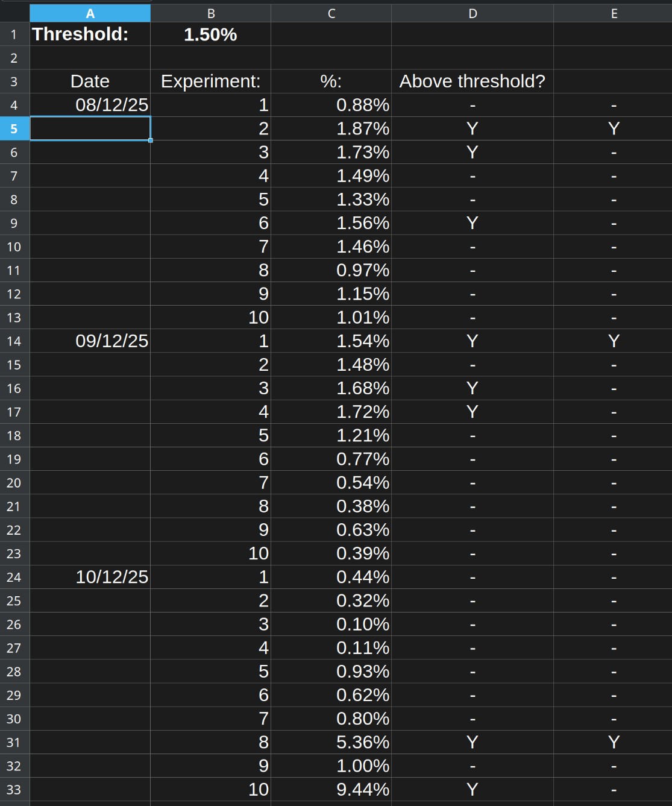Click row header 14

click(x=14, y=341)
